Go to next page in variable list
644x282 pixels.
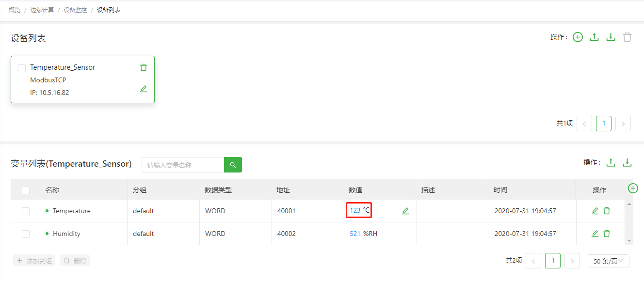572,261
